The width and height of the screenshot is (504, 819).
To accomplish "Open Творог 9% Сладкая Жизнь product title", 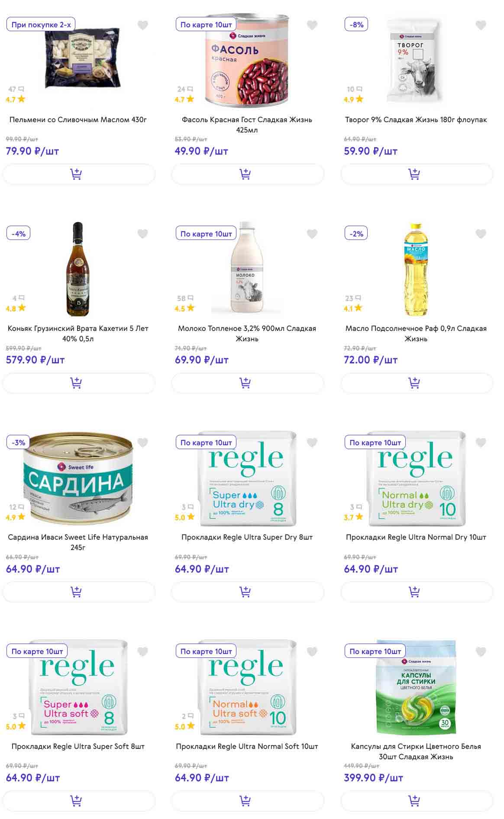I will (416, 120).
